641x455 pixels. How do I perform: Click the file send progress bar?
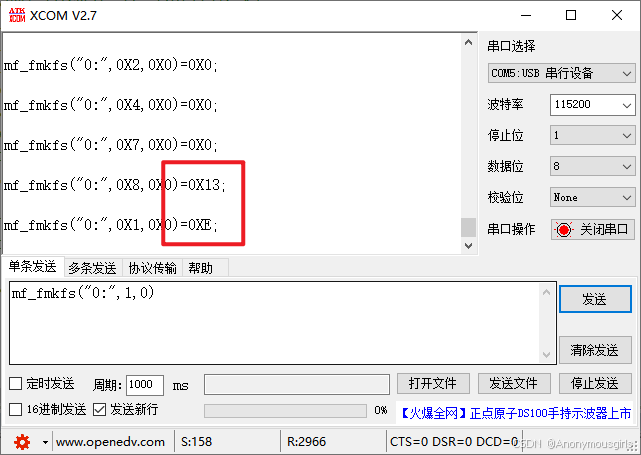click(285, 411)
